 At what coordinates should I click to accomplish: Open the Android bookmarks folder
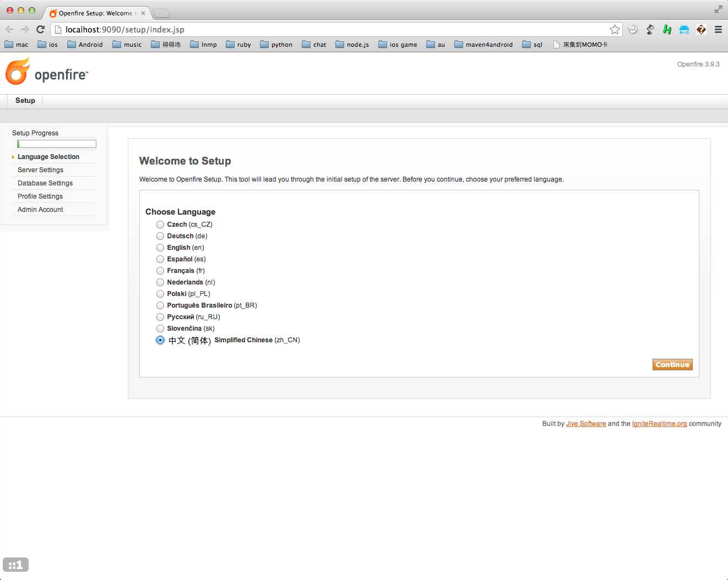tap(85, 45)
